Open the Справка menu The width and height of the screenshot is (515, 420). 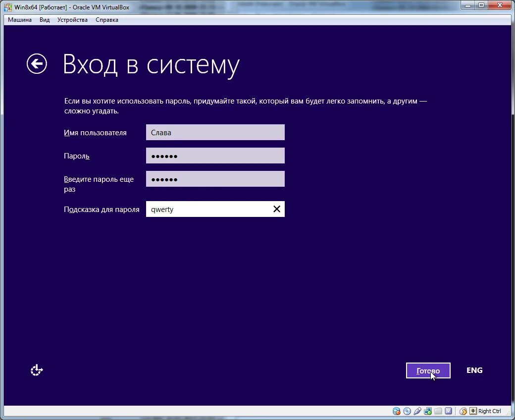[x=107, y=20]
